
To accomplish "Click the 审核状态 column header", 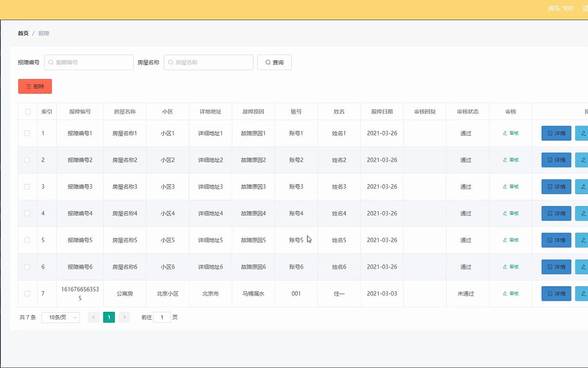I will 468,112.
